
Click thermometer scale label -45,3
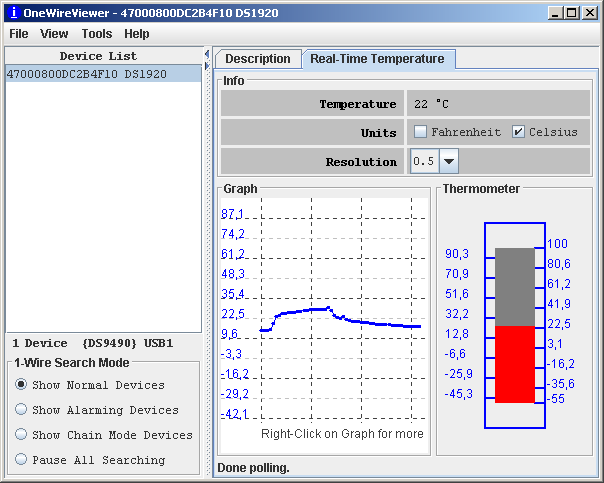458,394
